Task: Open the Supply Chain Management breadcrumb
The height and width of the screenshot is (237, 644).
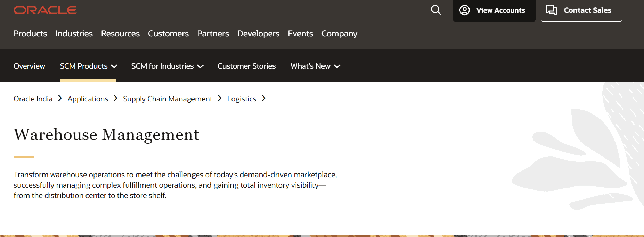Action: coord(168,99)
